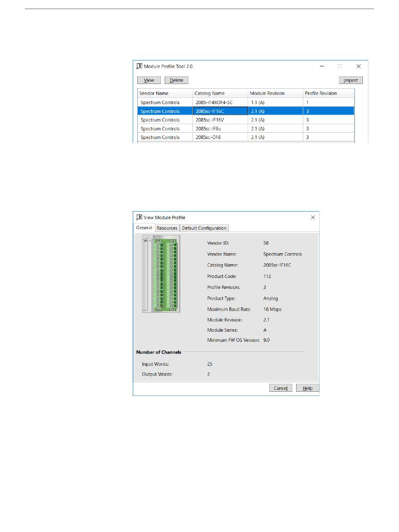Click the Module Profile Tool title bar icon
The image size is (399, 532).
click(x=139, y=66)
